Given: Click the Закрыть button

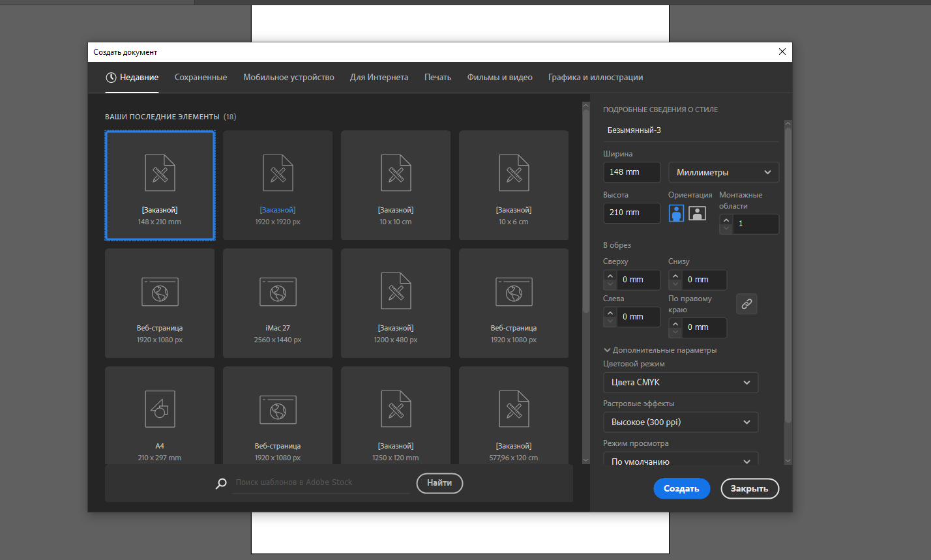Looking at the screenshot, I should click(750, 488).
